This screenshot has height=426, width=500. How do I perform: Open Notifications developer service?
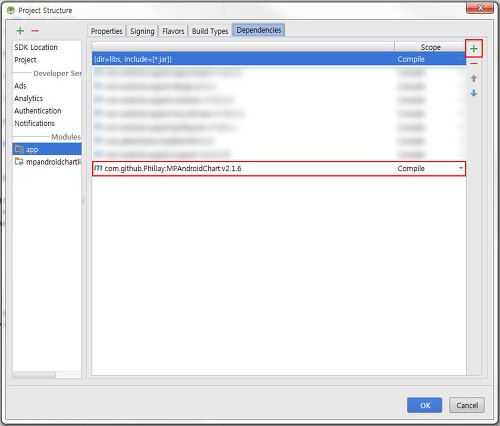[34, 123]
